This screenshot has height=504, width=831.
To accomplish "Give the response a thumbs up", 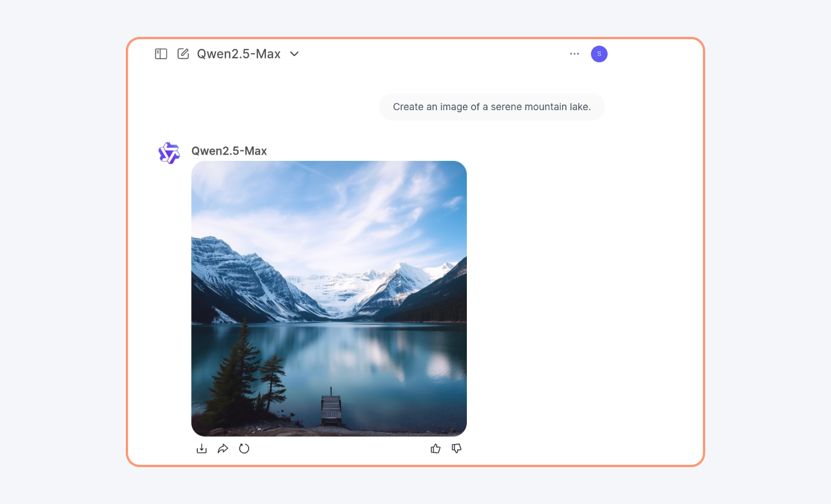I will 436,449.
